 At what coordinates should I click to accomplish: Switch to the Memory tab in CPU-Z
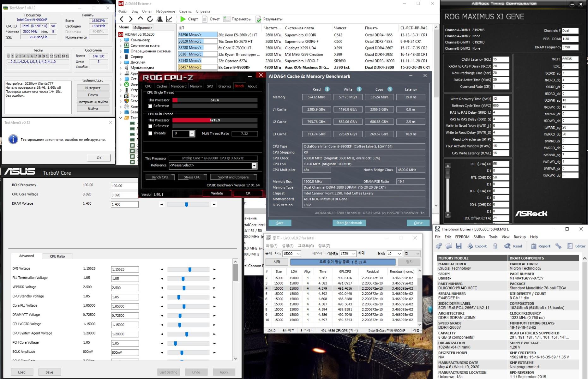(x=196, y=86)
